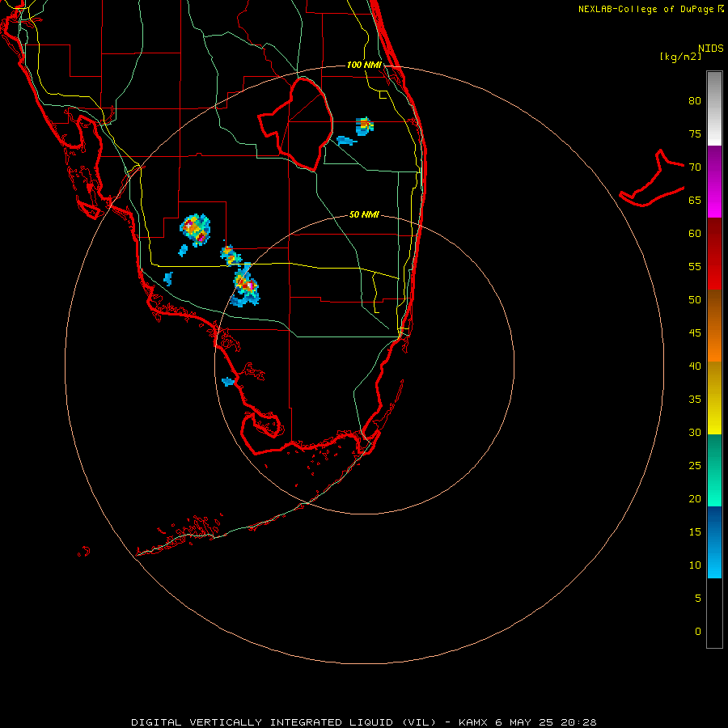The width and height of the screenshot is (728, 728).
Task: Pick the red colorbar segment
Action: [714, 253]
